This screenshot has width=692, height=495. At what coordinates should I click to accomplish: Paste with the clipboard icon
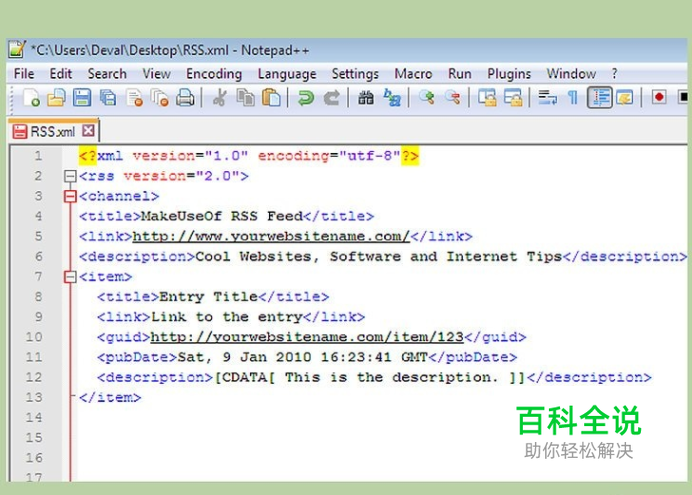click(271, 98)
